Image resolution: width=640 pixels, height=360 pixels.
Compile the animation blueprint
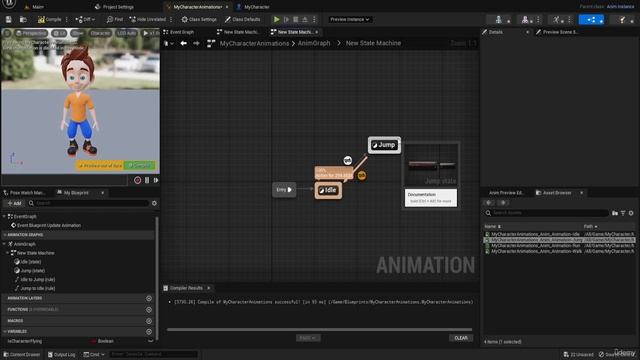click(x=49, y=19)
